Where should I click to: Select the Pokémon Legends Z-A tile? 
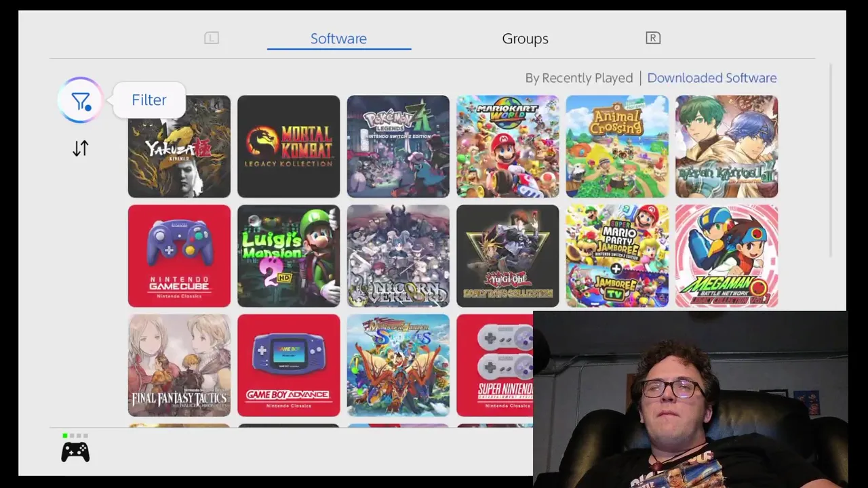point(398,146)
